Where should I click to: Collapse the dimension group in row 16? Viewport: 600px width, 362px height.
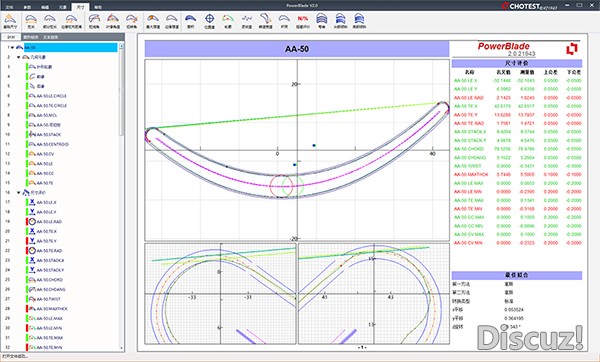point(18,192)
